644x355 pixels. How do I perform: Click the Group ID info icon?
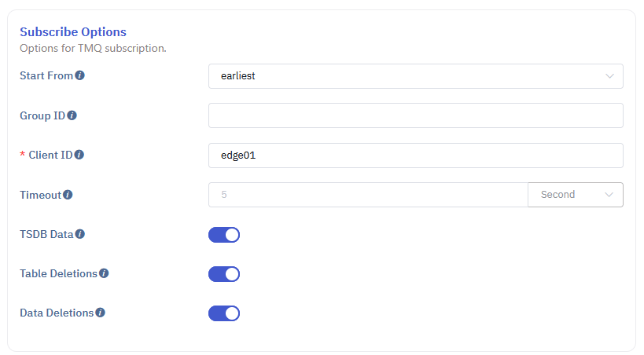coord(72,115)
